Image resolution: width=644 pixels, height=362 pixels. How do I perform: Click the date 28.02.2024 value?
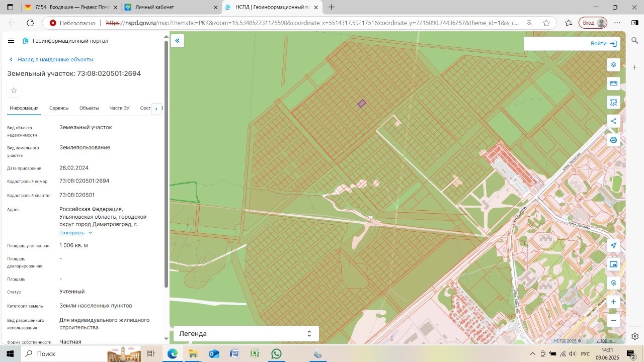pyautogui.click(x=74, y=168)
